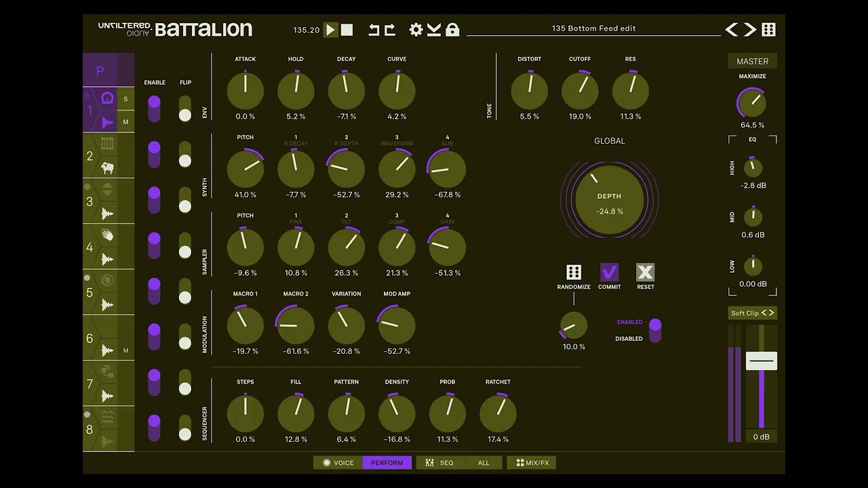Click the Commit checkmark icon
This screenshot has width=868, height=488.
coord(610,272)
